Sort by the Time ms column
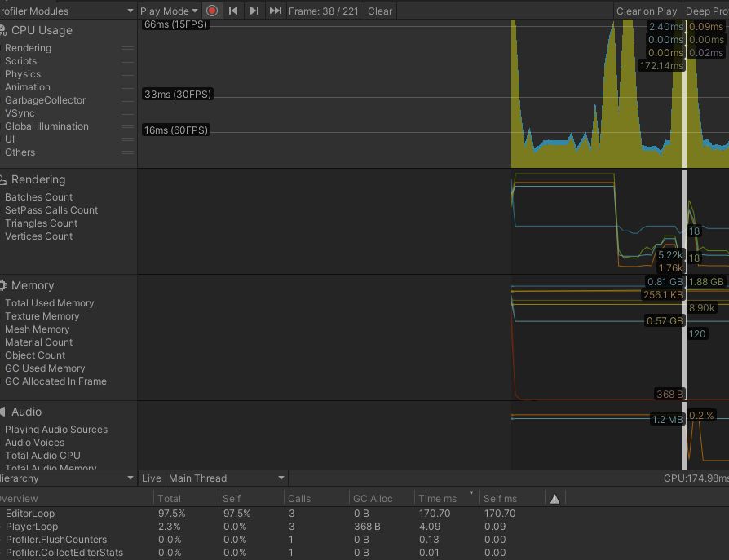Screen dimensions: 729x560 (x=444, y=499)
